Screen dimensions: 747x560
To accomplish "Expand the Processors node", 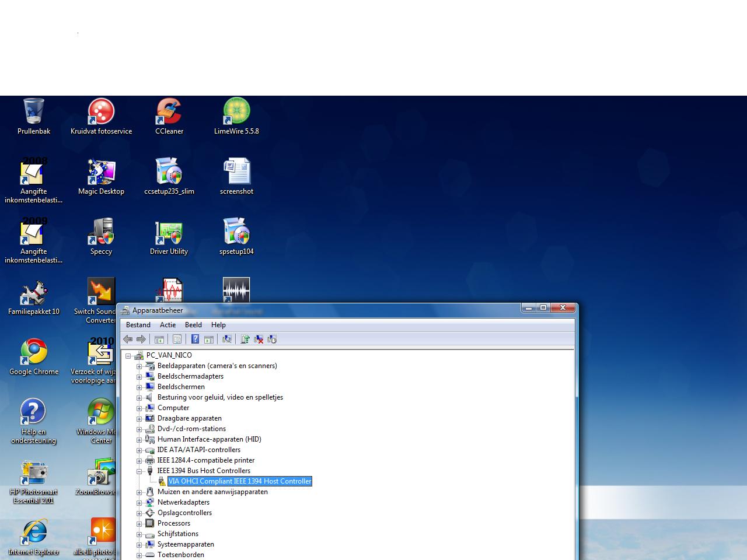I will click(139, 523).
